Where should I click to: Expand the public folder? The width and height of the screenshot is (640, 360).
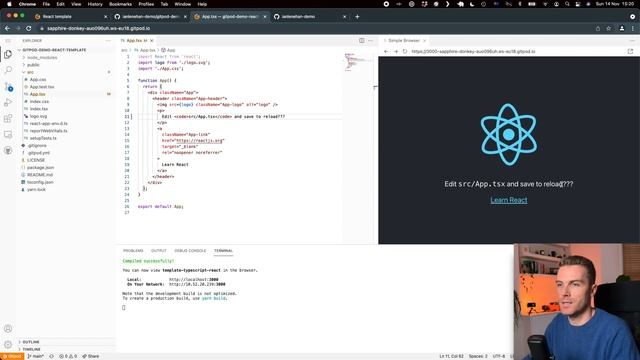(33, 65)
